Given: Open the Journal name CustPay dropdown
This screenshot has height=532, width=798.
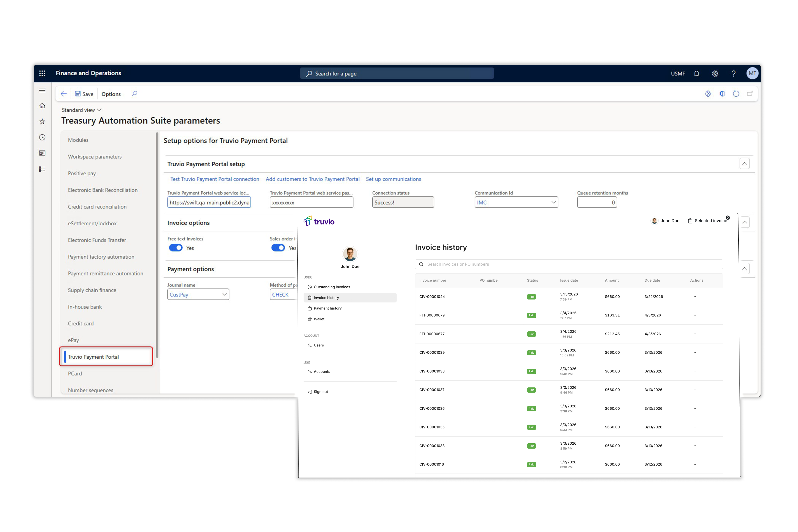Looking at the screenshot, I should pos(224,295).
